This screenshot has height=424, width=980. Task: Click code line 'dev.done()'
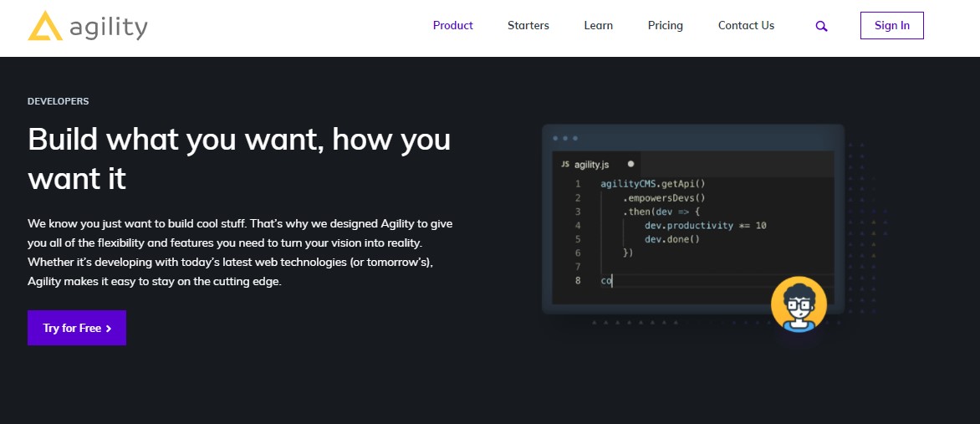coord(672,239)
